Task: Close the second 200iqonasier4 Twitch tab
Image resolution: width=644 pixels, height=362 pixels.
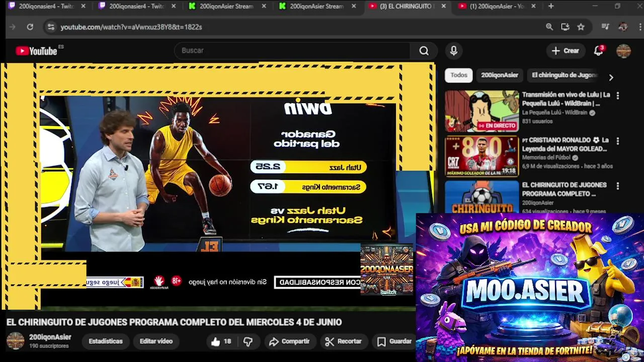Action: click(x=174, y=6)
